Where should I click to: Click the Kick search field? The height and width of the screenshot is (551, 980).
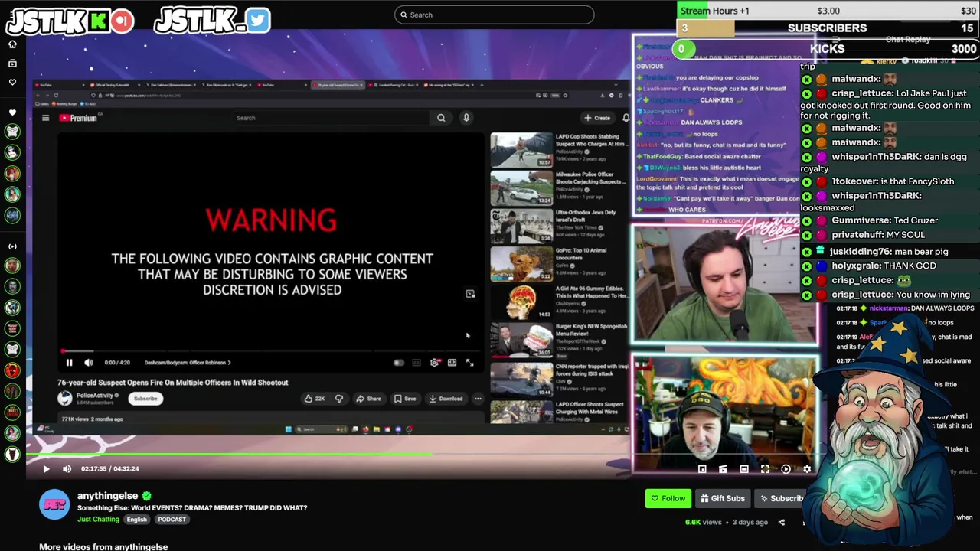click(494, 15)
